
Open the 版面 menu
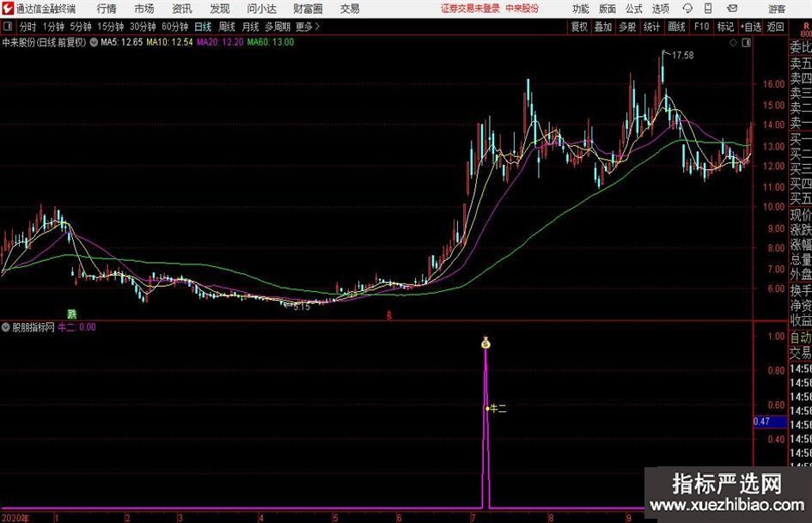coord(607,9)
